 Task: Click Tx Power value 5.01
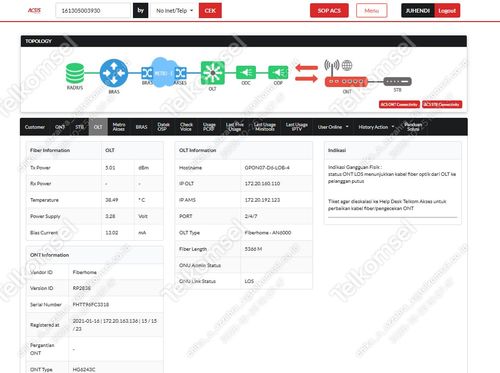[x=110, y=168]
